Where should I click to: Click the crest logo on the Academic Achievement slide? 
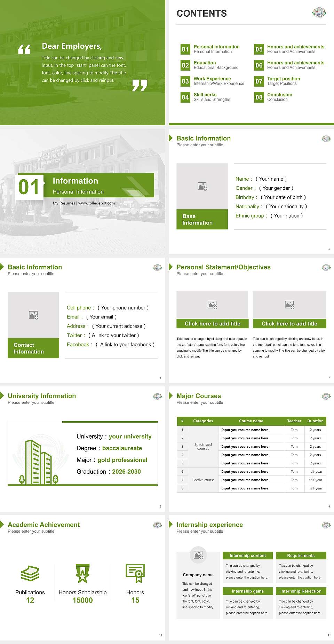pyautogui.click(x=157, y=525)
